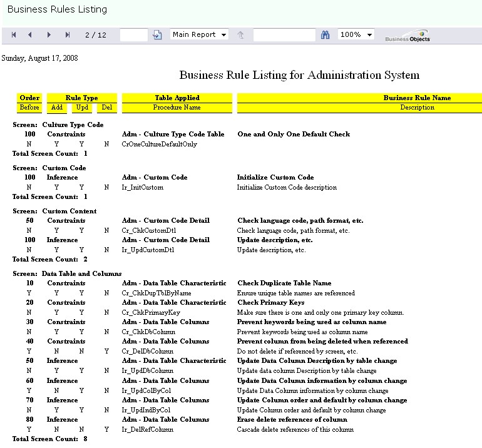Click procedure Cr_ChkCustomDtl
The image size is (482, 448).
pos(149,230)
